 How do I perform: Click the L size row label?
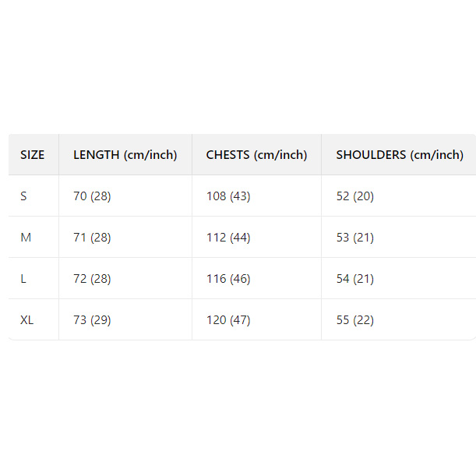click(x=23, y=279)
